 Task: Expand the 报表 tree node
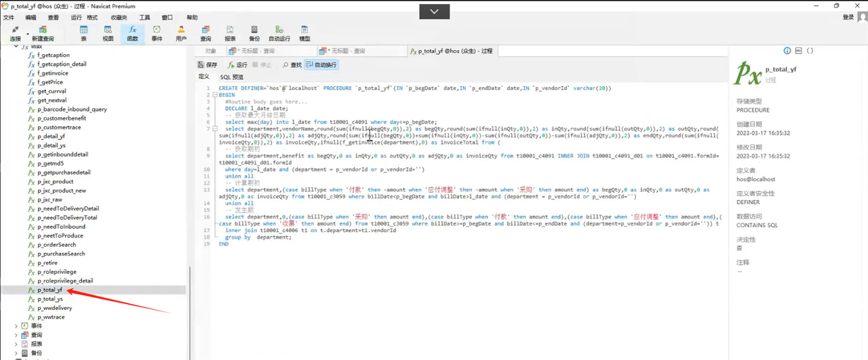16,344
